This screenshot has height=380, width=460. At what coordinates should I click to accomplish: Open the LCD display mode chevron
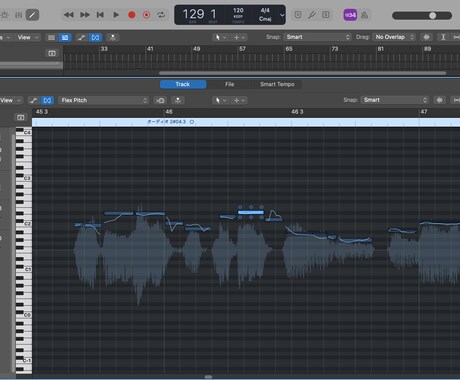pos(282,15)
